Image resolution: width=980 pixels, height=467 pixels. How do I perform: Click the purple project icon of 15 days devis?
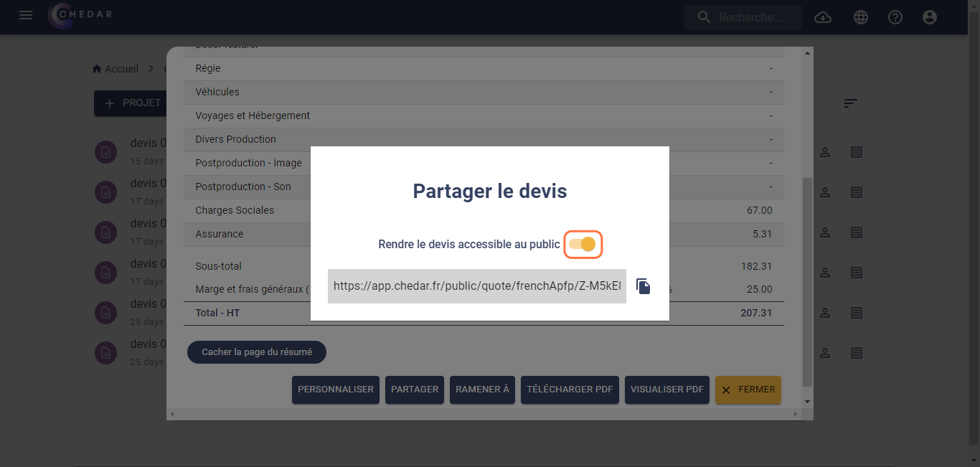106,152
